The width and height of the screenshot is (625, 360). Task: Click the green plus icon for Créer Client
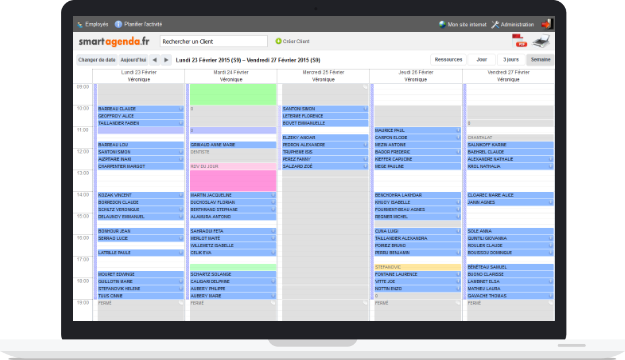[278, 41]
